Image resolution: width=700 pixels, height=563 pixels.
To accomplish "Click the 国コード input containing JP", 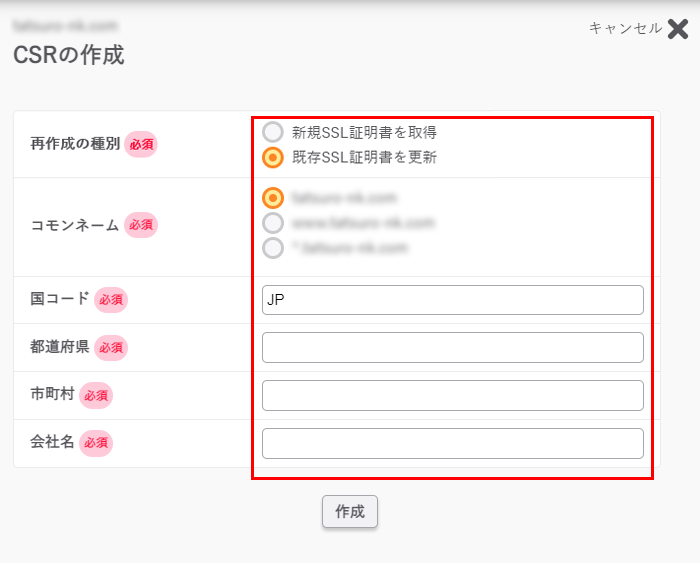I will click(452, 300).
